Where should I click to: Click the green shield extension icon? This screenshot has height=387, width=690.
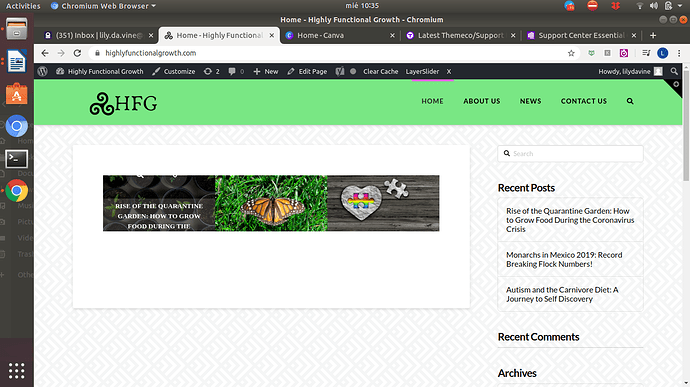pyautogui.click(x=591, y=53)
